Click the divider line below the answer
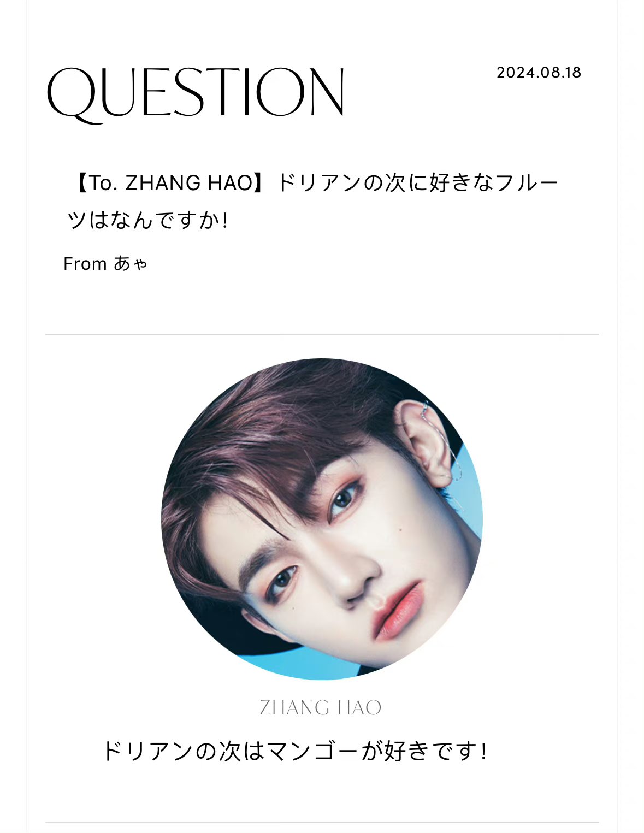The width and height of the screenshot is (644, 833). pyautogui.click(x=322, y=822)
